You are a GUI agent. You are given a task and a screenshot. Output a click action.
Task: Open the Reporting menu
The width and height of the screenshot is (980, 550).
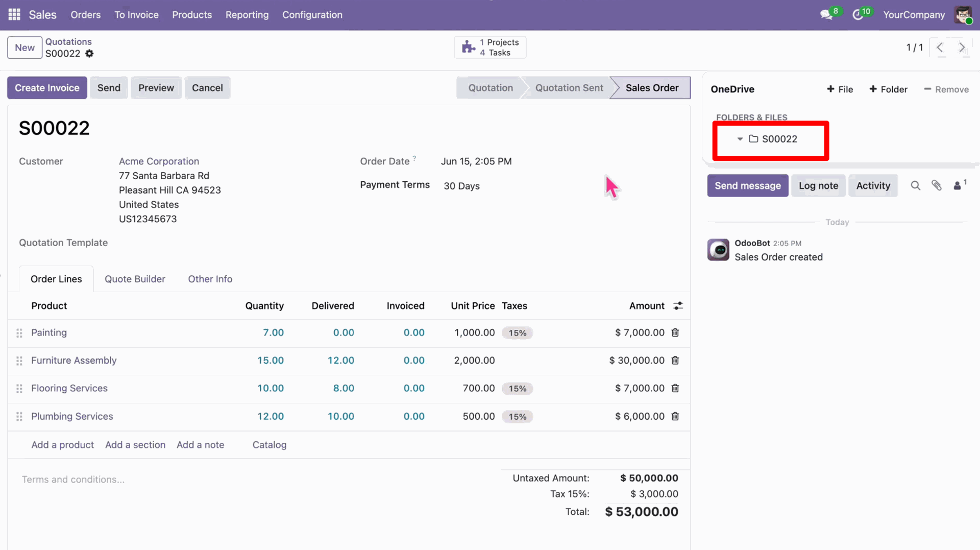247,15
